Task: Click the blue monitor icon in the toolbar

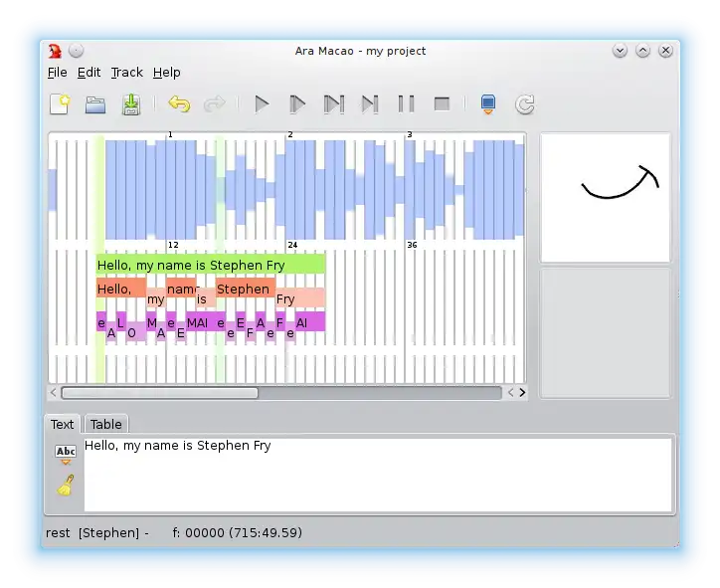Action: pos(488,103)
